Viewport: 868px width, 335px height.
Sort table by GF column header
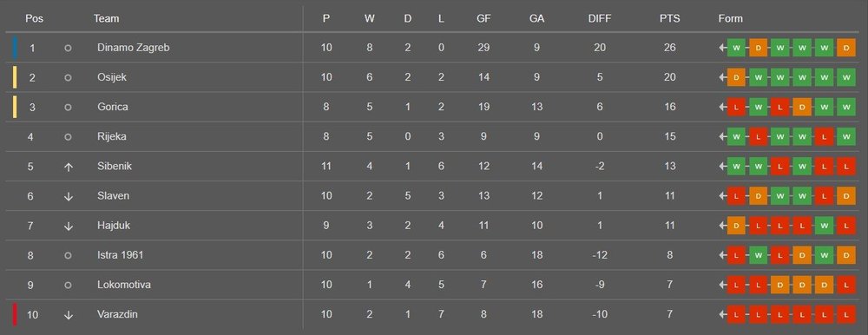point(483,18)
